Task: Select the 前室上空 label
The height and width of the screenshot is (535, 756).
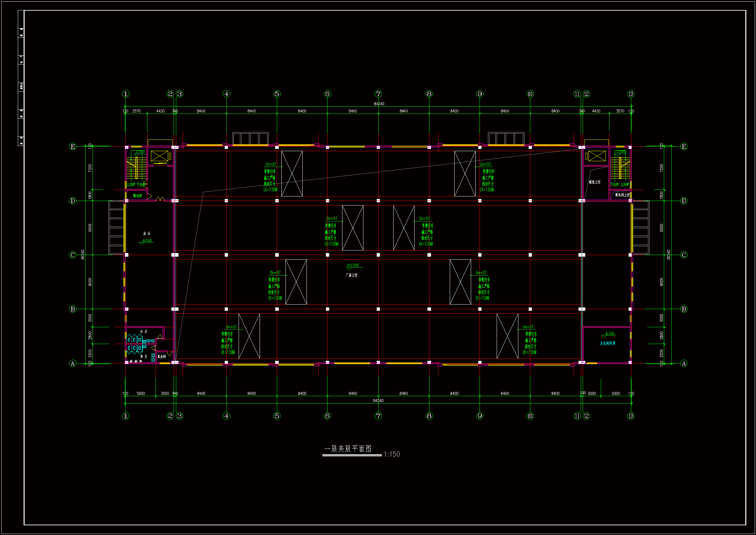Action: point(595,182)
